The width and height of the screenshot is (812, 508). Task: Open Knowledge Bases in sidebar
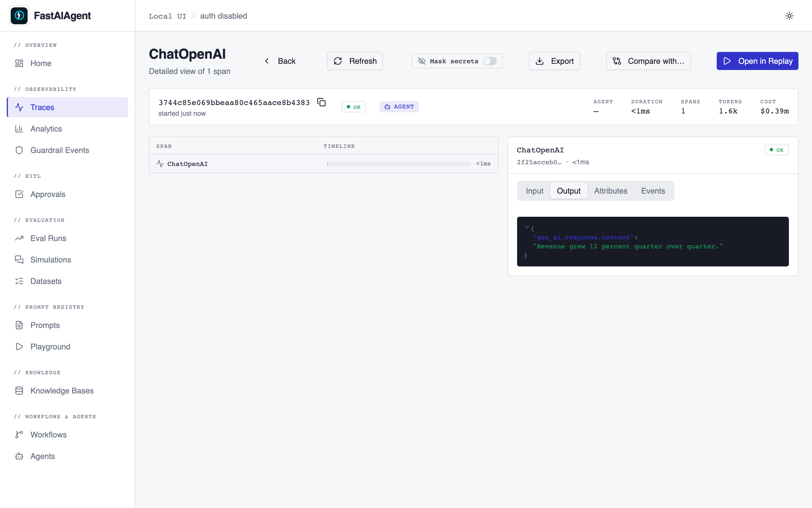point(67,391)
